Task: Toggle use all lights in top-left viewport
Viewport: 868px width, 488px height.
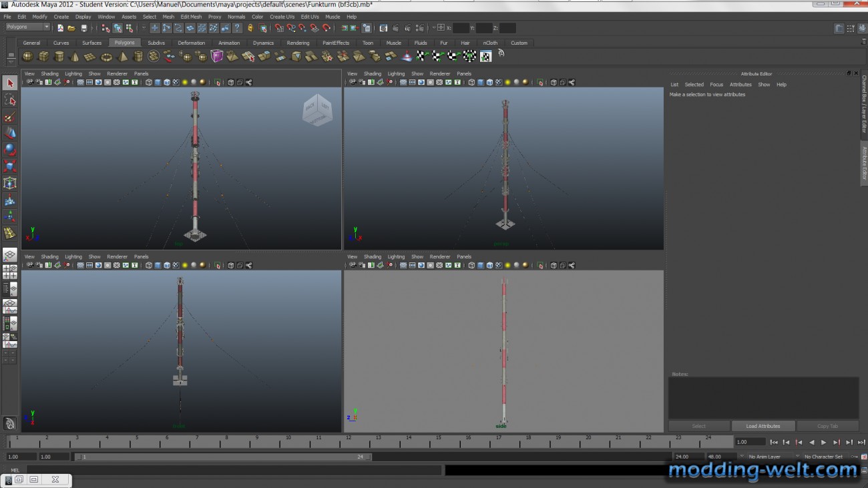Action: click(184, 83)
